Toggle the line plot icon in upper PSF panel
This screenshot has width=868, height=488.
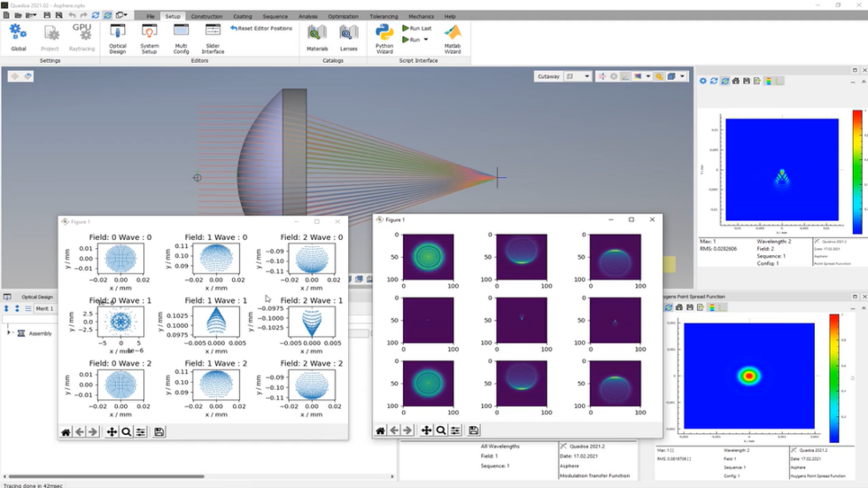779,81
